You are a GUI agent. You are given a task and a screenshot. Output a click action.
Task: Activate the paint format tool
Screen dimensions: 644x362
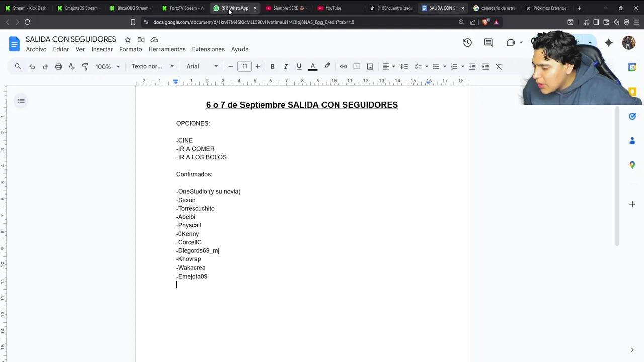pos(85,66)
